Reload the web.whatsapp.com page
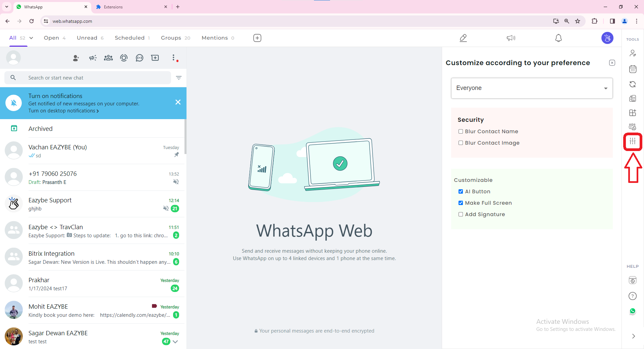Image resolution: width=644 pixels, height=349 pixels. (x=32, y=21)
